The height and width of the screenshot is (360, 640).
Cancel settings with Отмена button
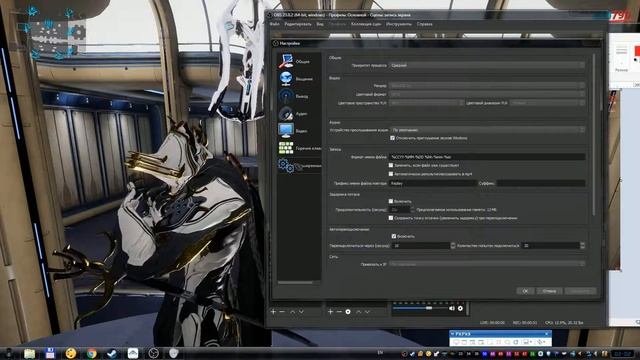(x=549, y=291)
